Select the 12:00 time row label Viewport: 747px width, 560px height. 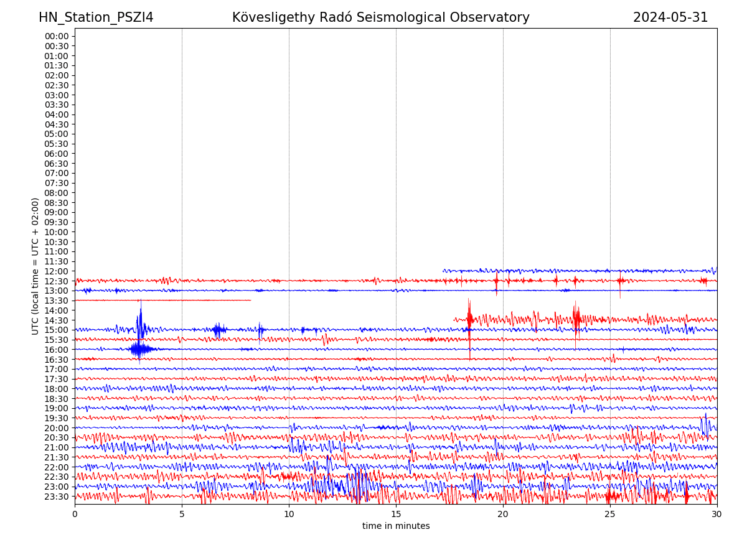coord(57,271)
